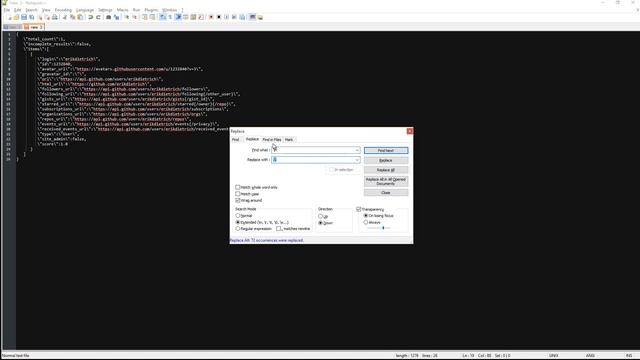This screenshot has height=360, width=640.
Task: Print the document from toolbar
Action: pyautogui.click(x=55, y=17)
